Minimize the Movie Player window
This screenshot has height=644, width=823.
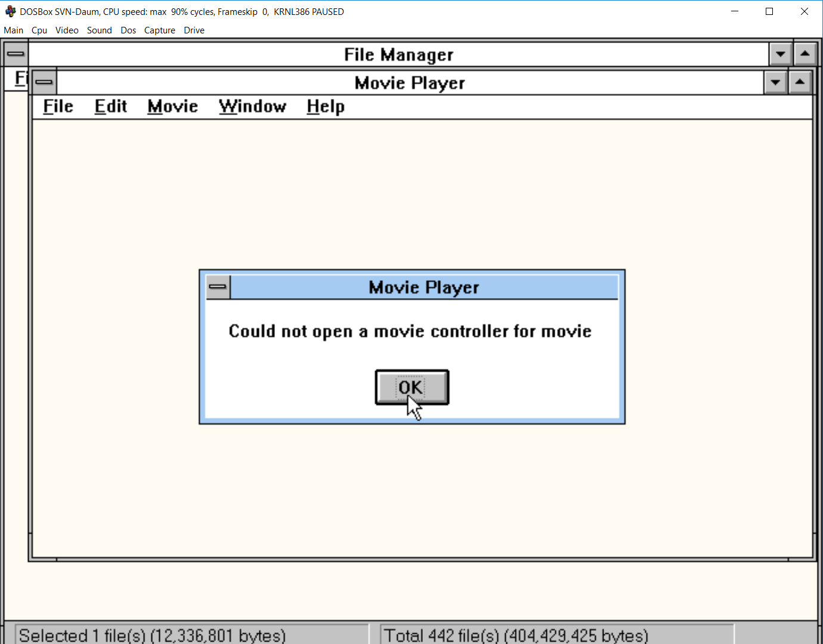pyautogui.click(x=775, y=82)
